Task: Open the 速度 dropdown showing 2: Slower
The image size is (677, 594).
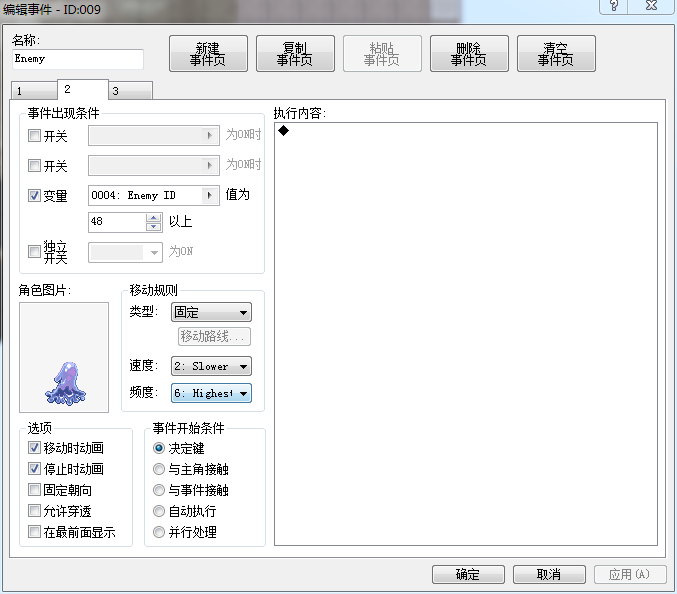Action: tap(211, 366)
